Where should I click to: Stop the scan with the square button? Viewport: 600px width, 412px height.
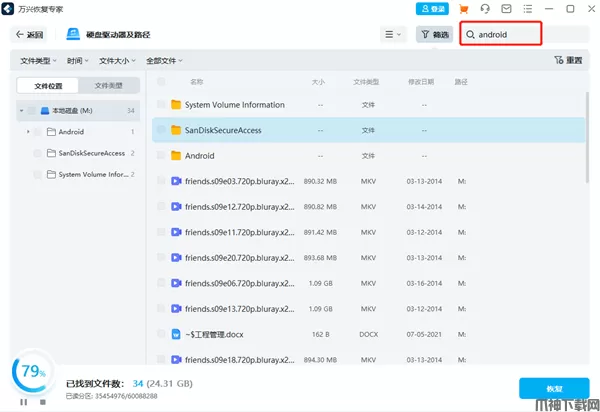pos(42,402)
